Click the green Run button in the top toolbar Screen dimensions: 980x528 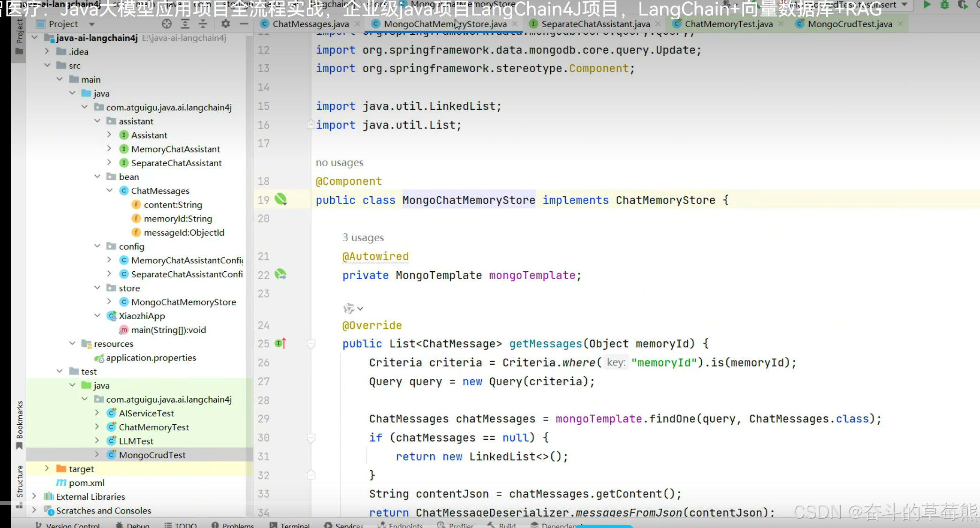927,5
